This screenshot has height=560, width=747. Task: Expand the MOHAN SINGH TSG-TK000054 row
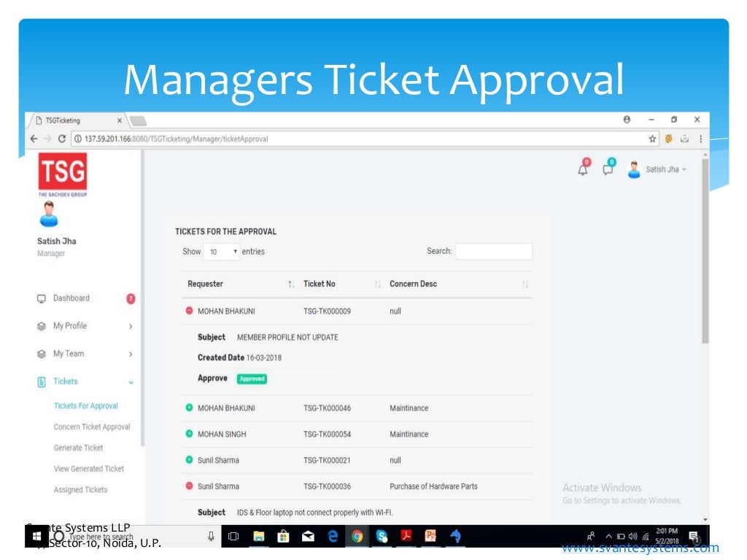[x=189, y=435]
